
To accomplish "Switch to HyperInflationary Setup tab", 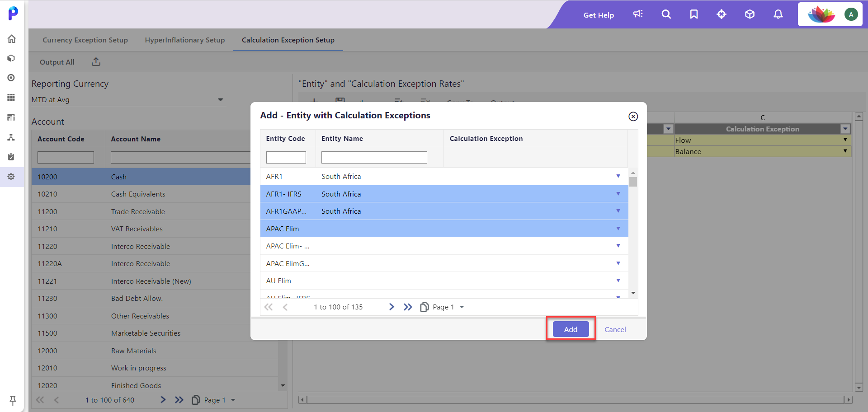I will (x=184, y=40).
